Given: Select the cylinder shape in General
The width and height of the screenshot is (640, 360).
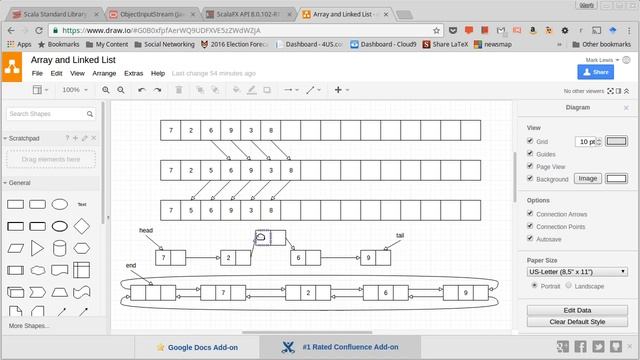Looking at the screenshot, I should tap(60, 248).
